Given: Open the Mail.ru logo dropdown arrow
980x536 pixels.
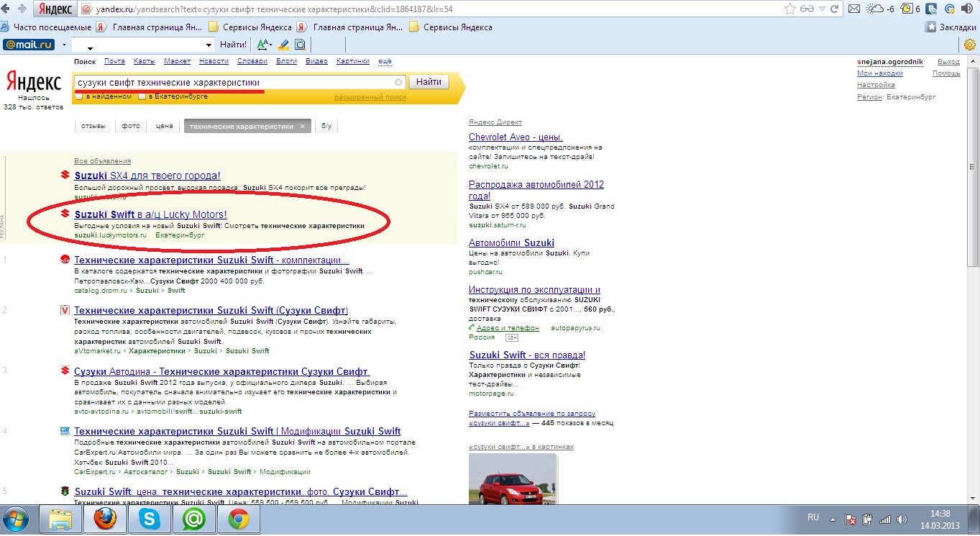Looking at the screenshot, I should (x=64, y=45).
